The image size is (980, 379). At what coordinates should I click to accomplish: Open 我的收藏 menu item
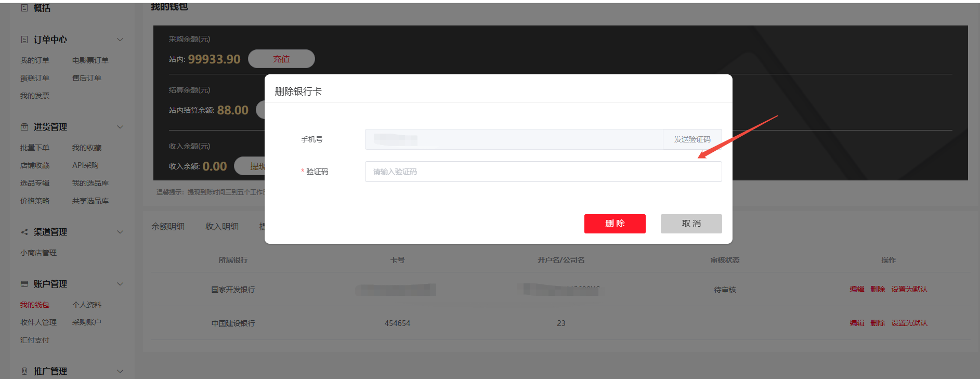point(87,148)
